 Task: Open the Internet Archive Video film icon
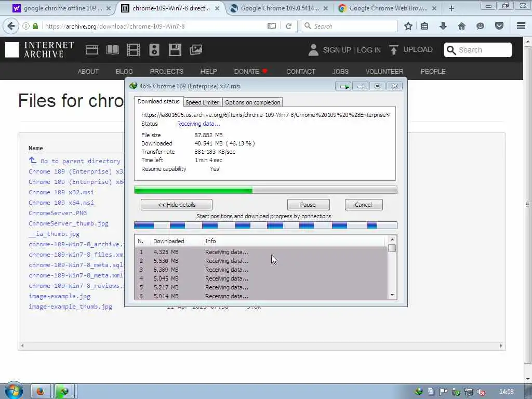(134, 50)
